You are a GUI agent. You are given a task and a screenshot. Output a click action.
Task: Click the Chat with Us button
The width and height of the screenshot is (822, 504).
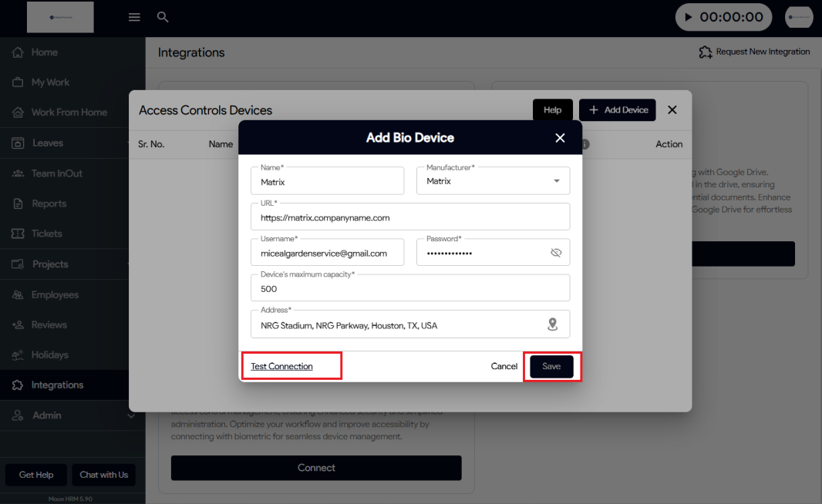(104, 475)
